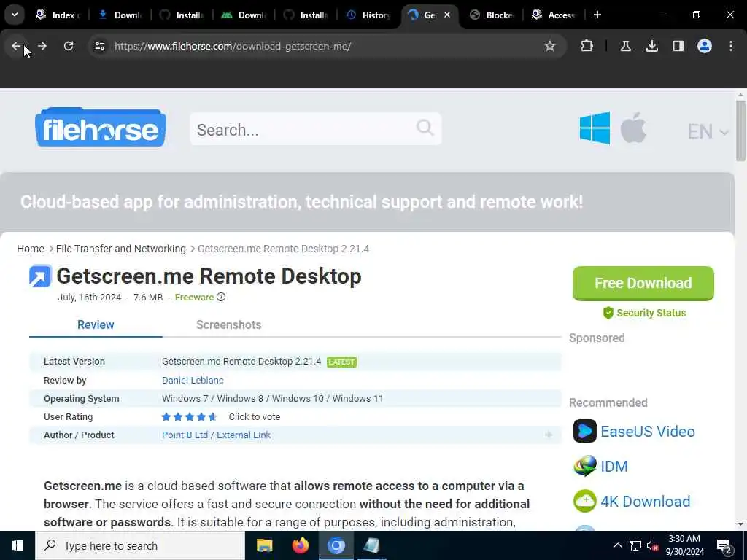Bookmark this page with star icon
747x560 pixels.
click(550, 46)
